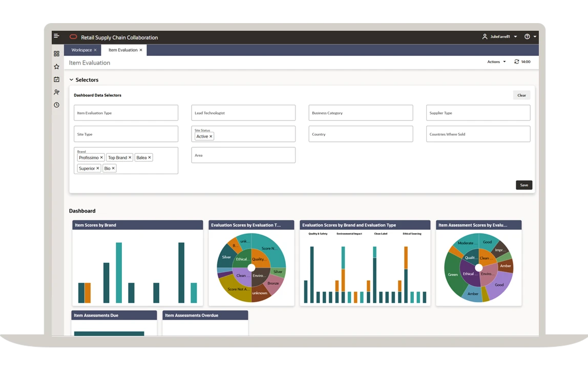Open the hamburger navigation menu
588x371 pixels.
click(x=56, y=36)
